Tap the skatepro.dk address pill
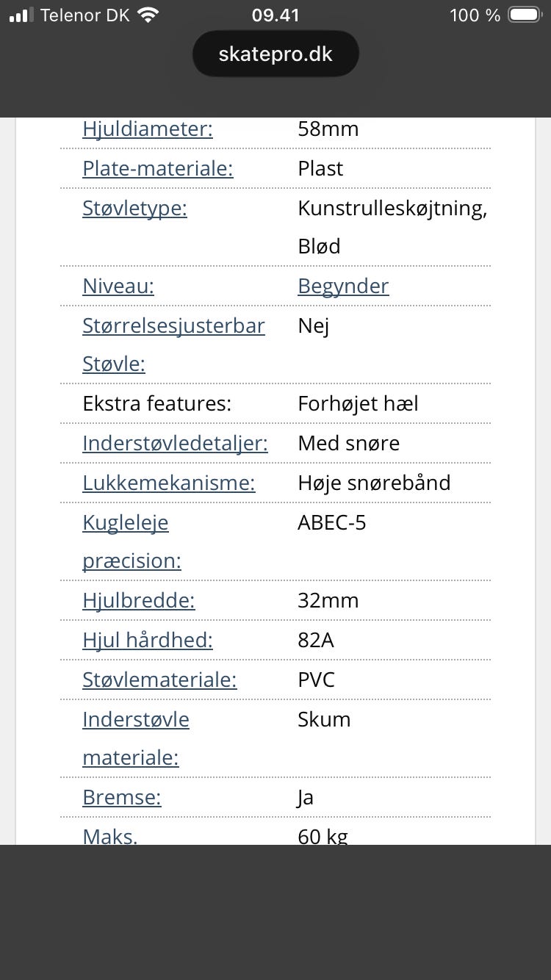 (x=275, y=54)
